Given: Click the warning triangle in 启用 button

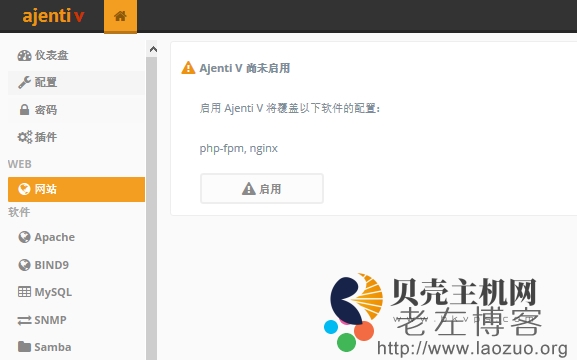Looking at the screenshot, I should (x=249, y=188).
